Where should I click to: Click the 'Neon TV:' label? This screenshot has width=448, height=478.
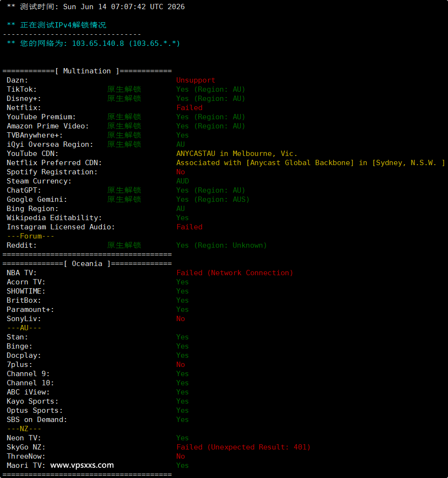click(24, 438)
